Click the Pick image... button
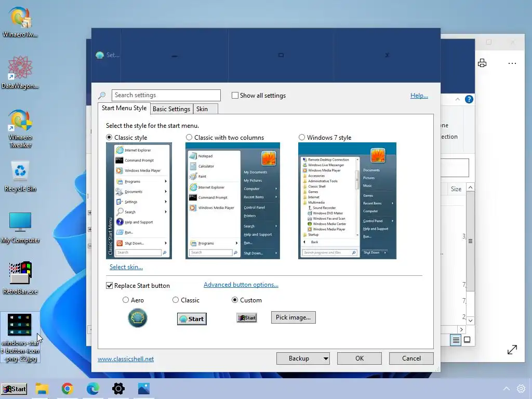 coord(294,317)
